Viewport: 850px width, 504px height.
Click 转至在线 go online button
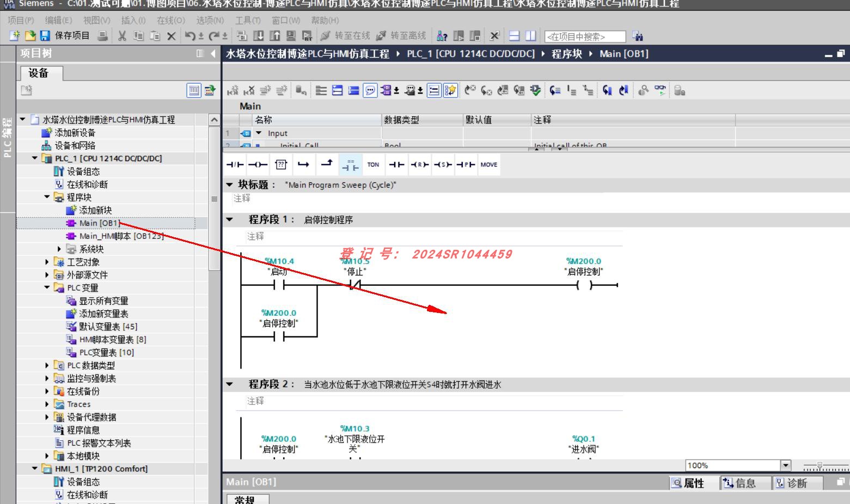[x=345, y=36]
